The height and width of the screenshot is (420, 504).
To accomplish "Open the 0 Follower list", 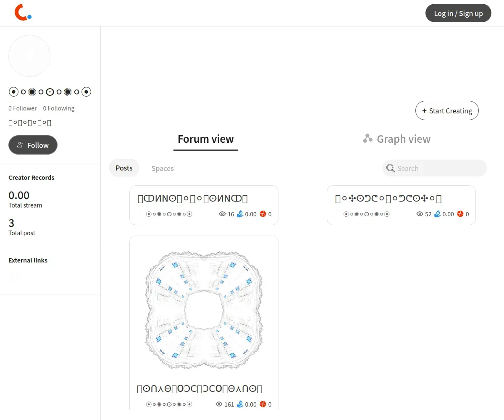I will 23,108.
